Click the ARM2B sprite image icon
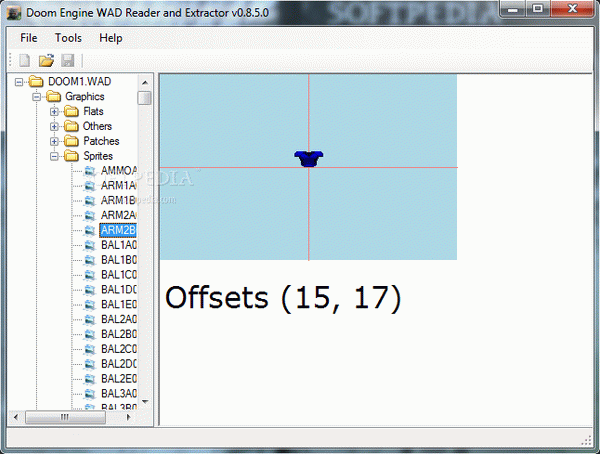 (90, 230)
